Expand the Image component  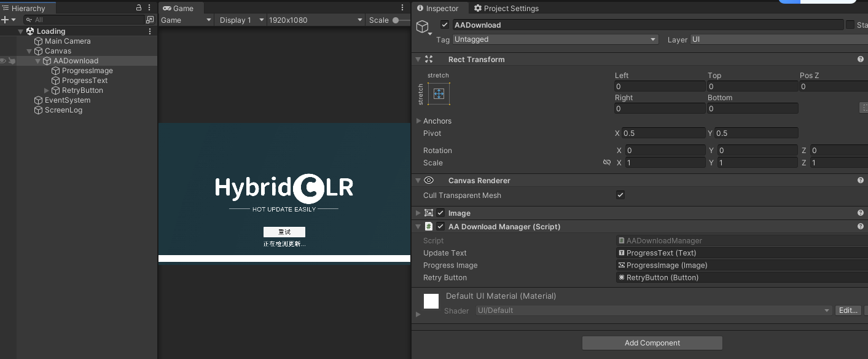(x=418, y=213)
